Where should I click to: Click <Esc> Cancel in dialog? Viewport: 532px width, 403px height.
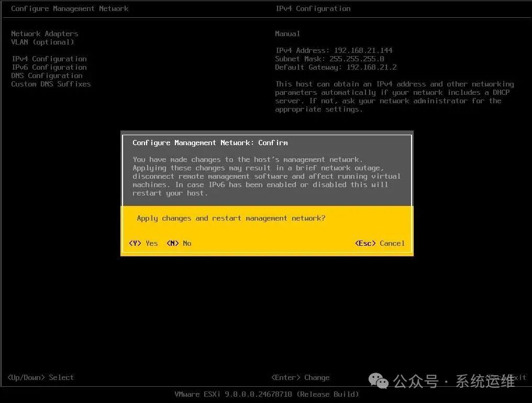(x=380, y=243)
